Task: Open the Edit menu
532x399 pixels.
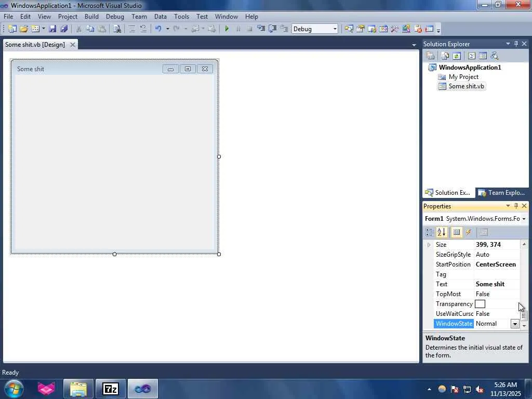Action: 25,16
